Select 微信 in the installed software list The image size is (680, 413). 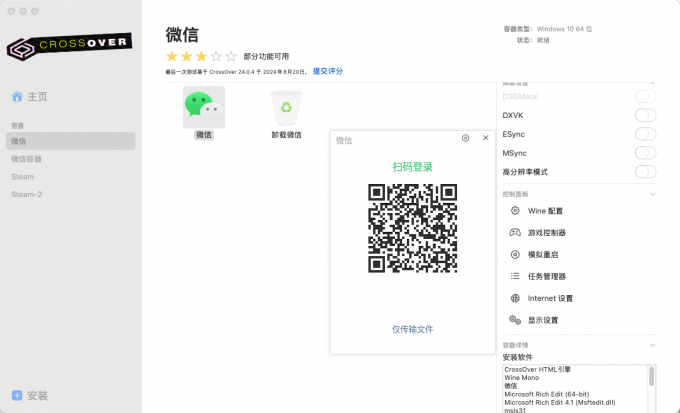[510, 386]
